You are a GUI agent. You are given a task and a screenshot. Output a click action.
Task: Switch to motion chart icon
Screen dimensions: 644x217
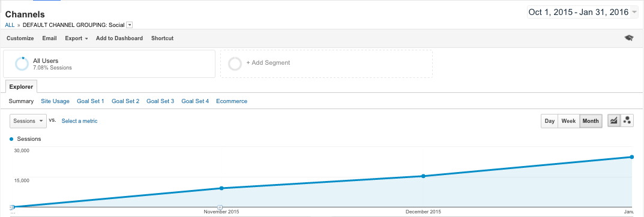pyautogui.click(x=627, y=120)
